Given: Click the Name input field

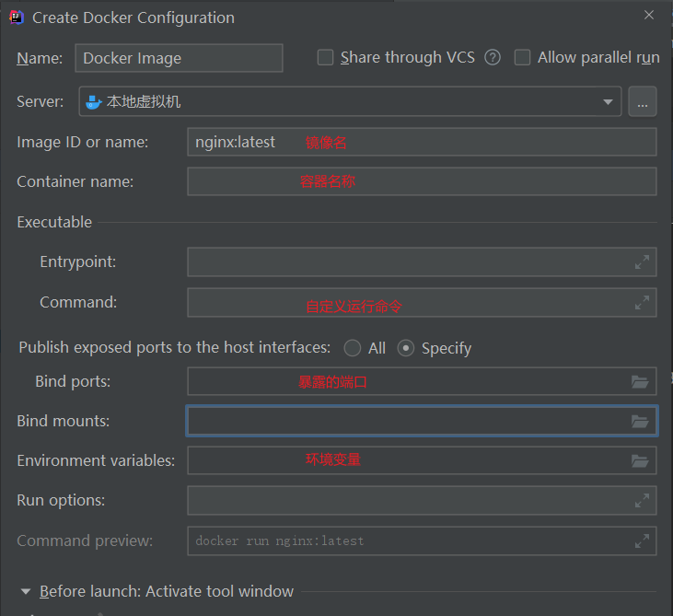Looking at the screenshot, I should [x=179, y=58].
